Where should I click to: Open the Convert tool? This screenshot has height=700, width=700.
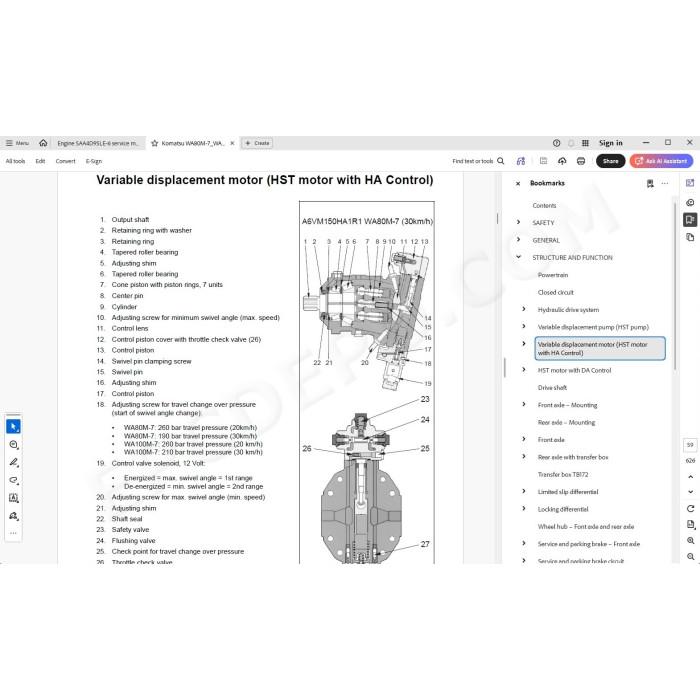(x=66, y=161)
